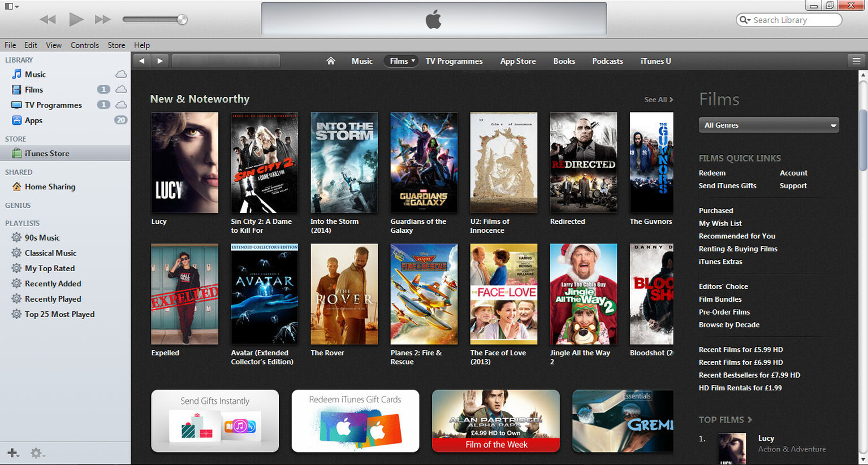The width and height of the screenshot is (868, 465).
Task: Click the cloud icon next to Music
Action: (x=121, y=74)
